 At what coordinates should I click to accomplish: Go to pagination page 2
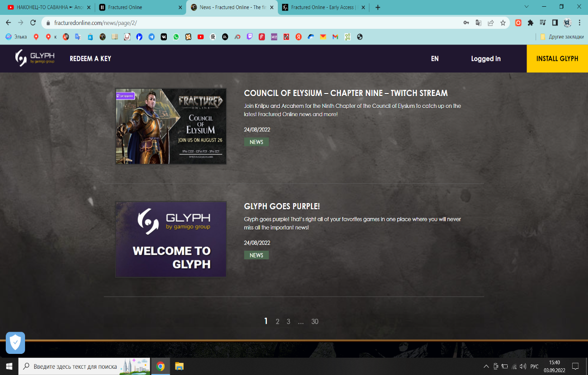coord(277,322)
